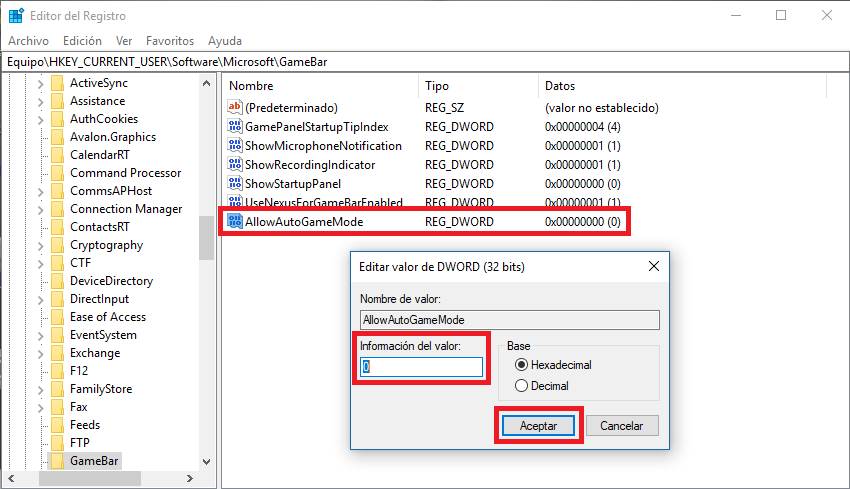The image size is (850, 489).
Task: Click the DeviceDirectory folder icon
Action: pyautogui.click(x=57, y=281)
